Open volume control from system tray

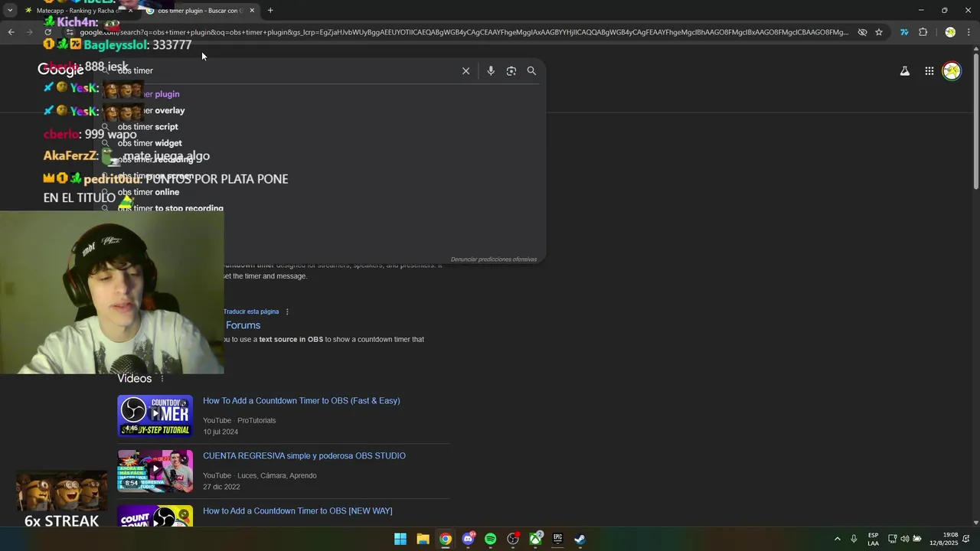pyautogui.click(x=905, y=540)
